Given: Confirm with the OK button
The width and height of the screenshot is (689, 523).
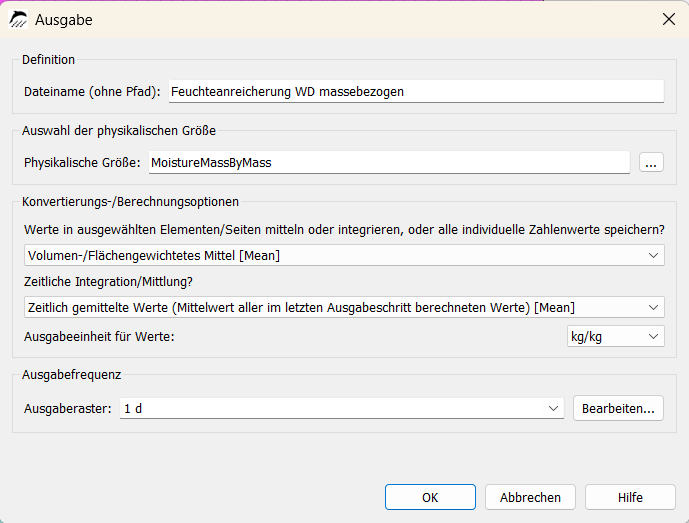Looking at the screenshot, I should (x=430, y=497).
